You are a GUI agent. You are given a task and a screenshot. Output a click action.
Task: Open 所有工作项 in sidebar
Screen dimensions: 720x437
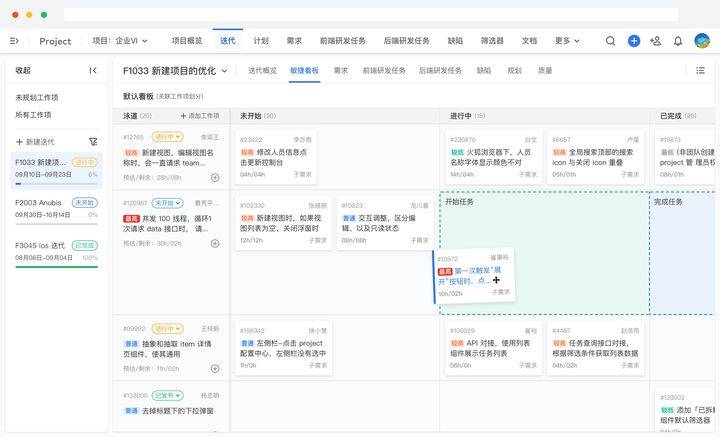pyautogui.click(x=33, y=115)
